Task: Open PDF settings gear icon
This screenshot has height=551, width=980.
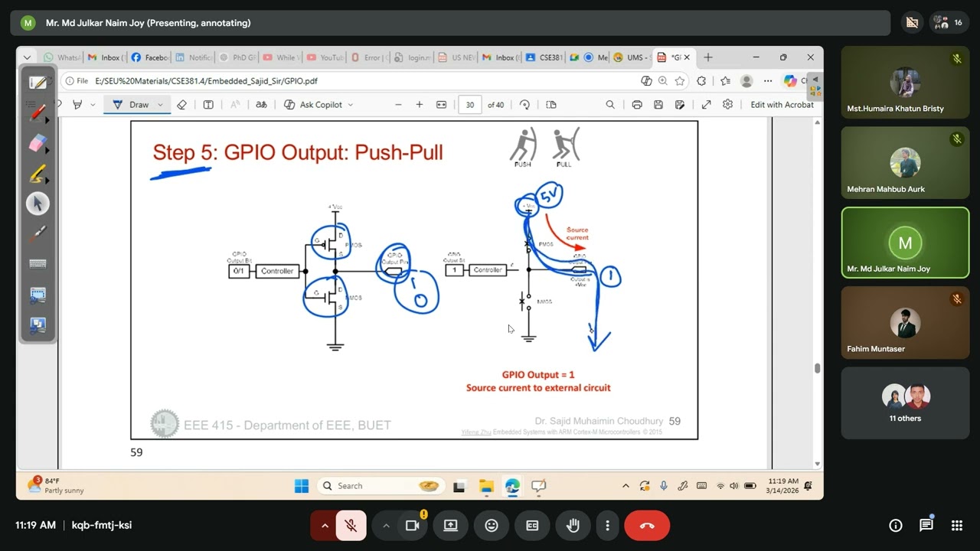Action: click(x=727, y=105)
